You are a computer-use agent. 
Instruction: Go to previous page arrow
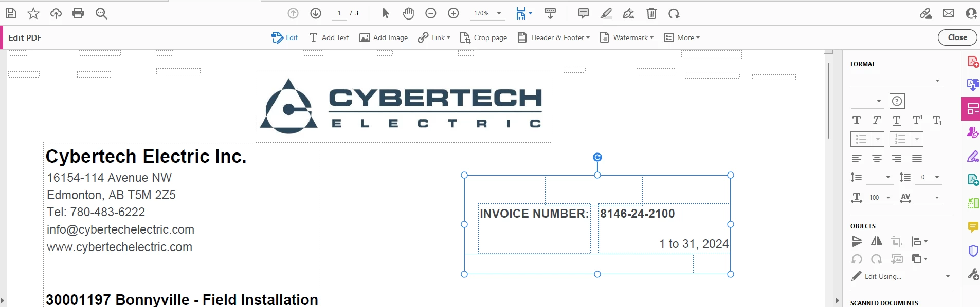(x=293, y=13)
